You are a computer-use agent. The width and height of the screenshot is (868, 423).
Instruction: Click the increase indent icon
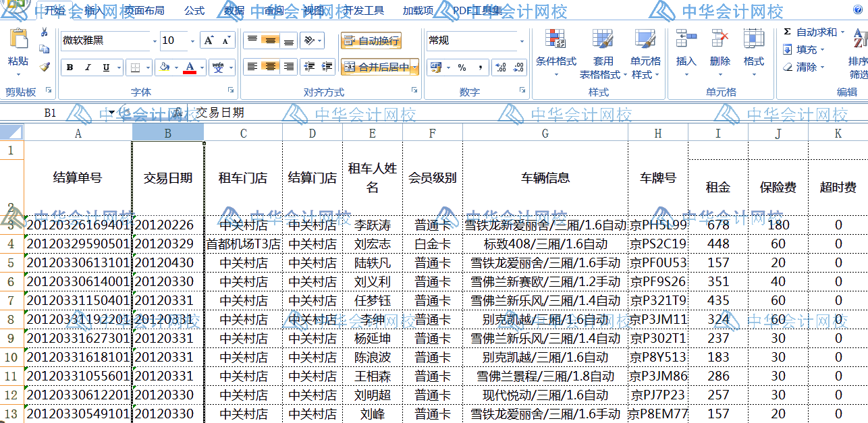click(327, 67)
